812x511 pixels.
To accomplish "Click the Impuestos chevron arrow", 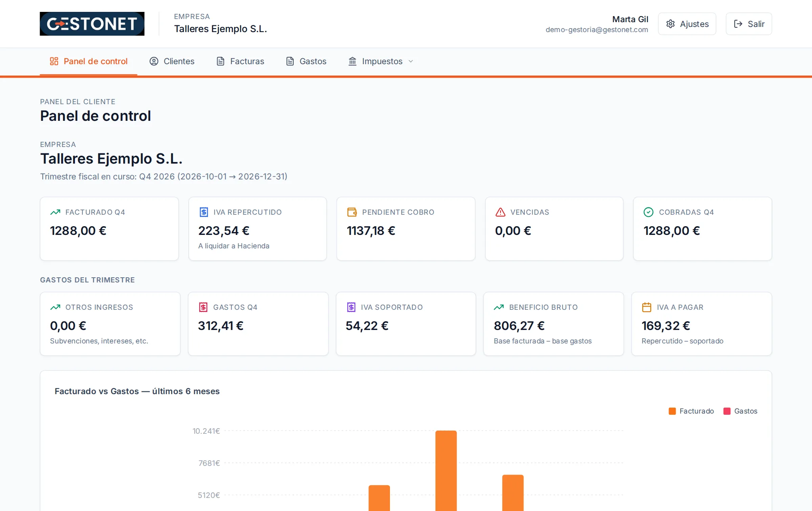I will coord(411,61).
